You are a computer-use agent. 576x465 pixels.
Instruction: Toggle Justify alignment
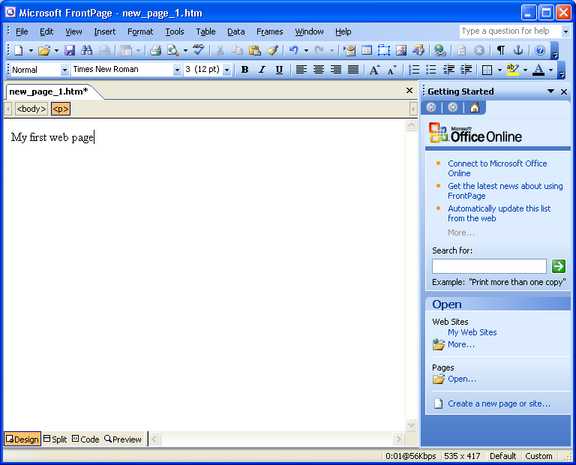tap(353, 69)
